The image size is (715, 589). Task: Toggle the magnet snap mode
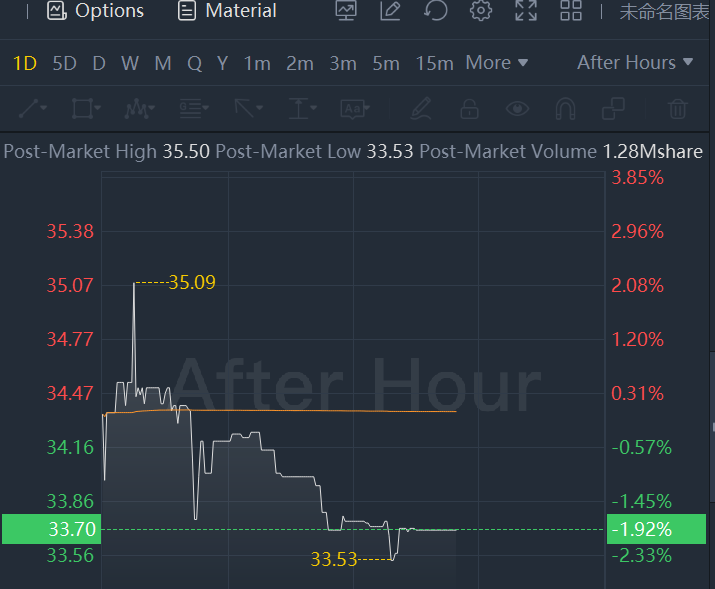point(565,108)
